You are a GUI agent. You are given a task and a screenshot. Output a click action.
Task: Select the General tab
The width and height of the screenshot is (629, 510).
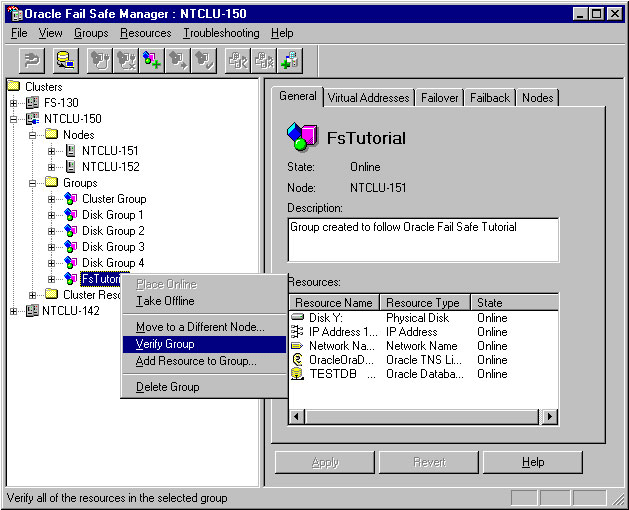click(x=297, y=96)
